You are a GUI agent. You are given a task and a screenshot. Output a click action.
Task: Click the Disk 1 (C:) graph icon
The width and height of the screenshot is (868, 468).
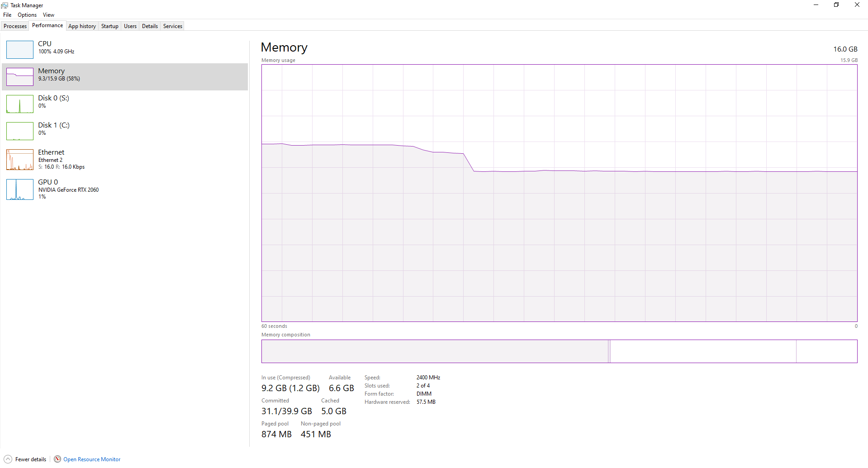tap(20, 131)
